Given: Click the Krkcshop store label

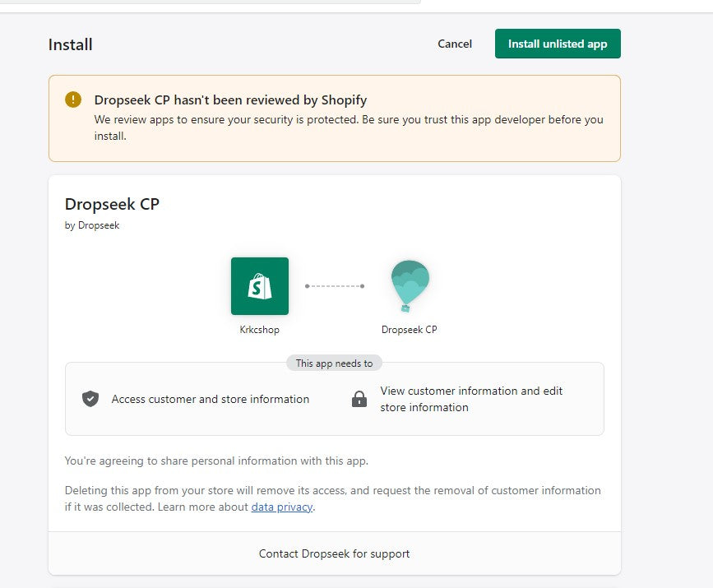Looking at the screenshot, I should 260,330.
